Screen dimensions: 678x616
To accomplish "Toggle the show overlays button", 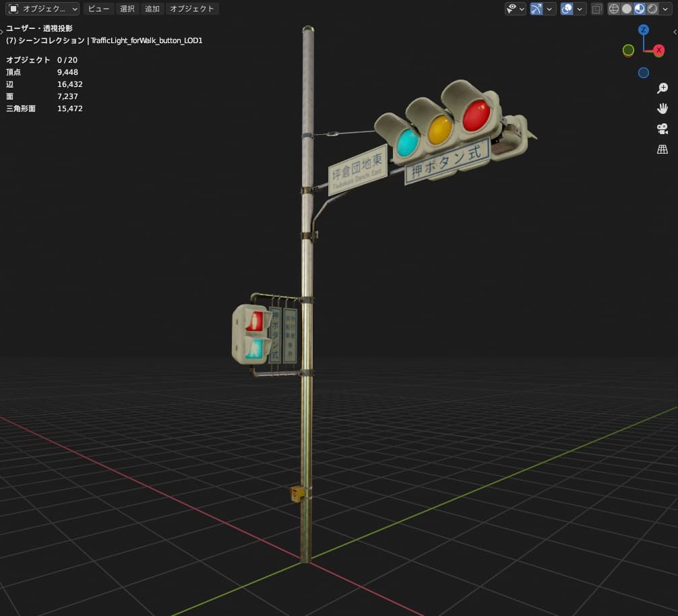I will [567, 9].
